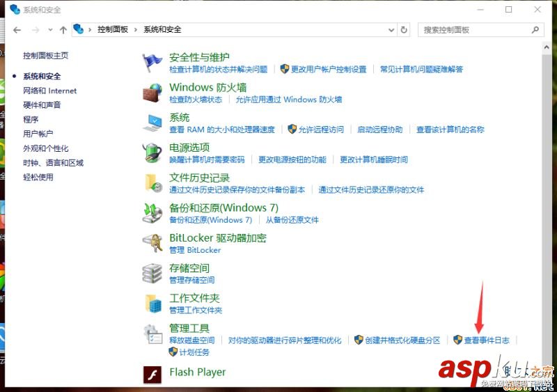Click 计划任务 link
Image resolution: width=557 pixels, height=392 pixels.
[194, 352]
